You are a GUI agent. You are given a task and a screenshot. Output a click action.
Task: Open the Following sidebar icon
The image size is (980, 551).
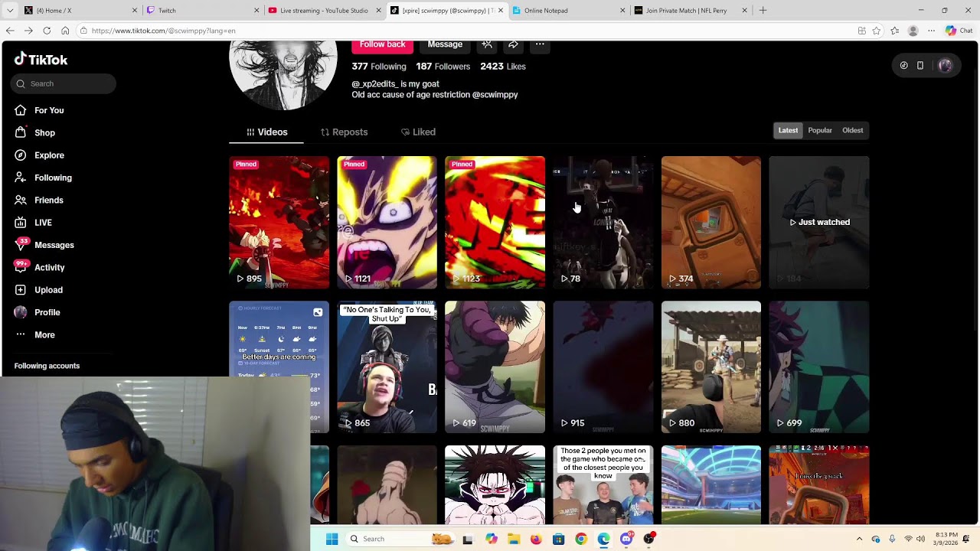(21, 178)
